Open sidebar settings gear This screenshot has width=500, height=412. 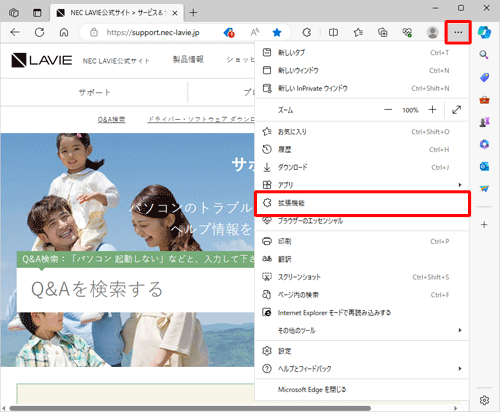[484, 400]
